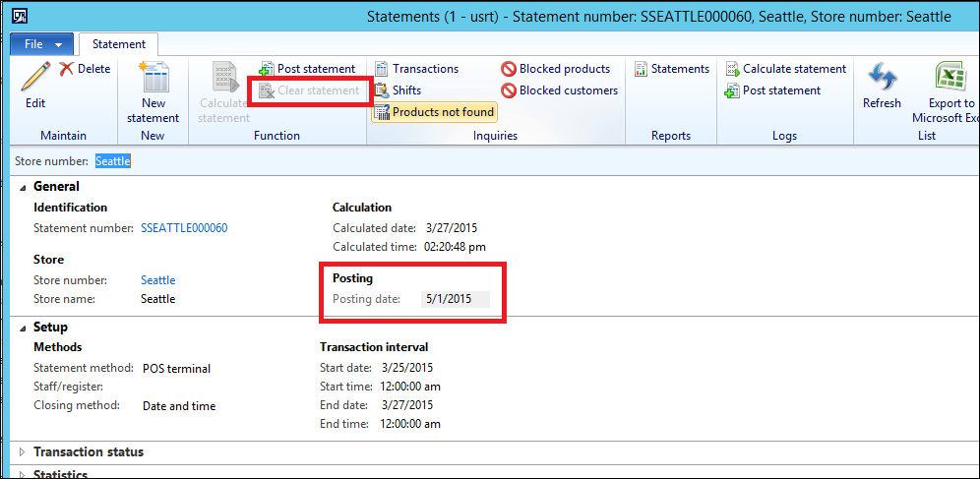The image size is (980, 479).
Task: Open the Statements report
Action: coord(671,69)
